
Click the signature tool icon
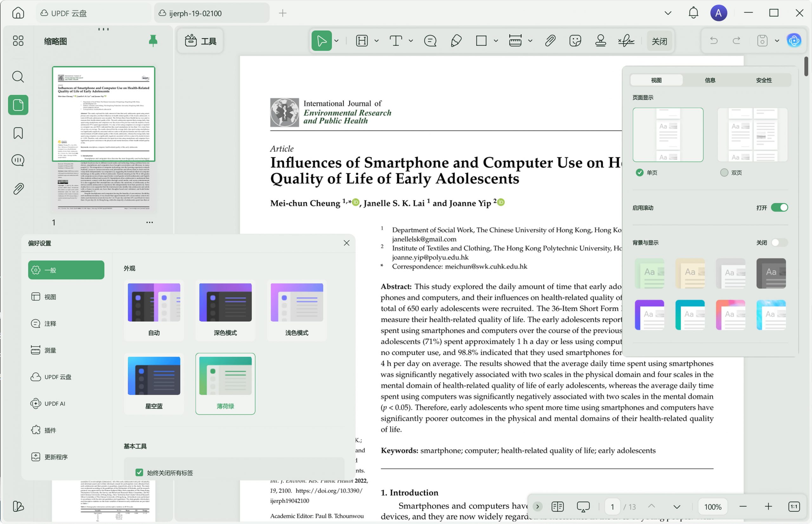click(626, 41)
